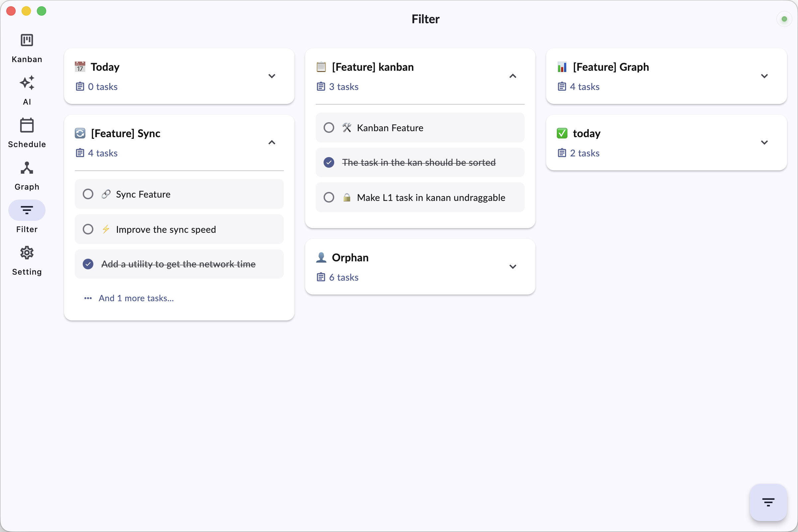
Task: Click the status indicator dot at top right
Action: pyautogui.click(x=784, y=19)
